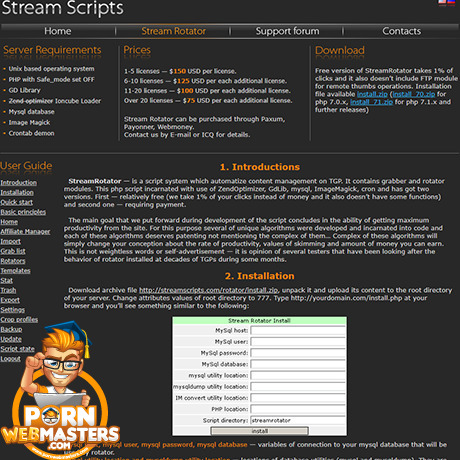This screenshot has width=460, height=460.
Task: Open Crop profiles guide link
Action: [x=19, y=320]
